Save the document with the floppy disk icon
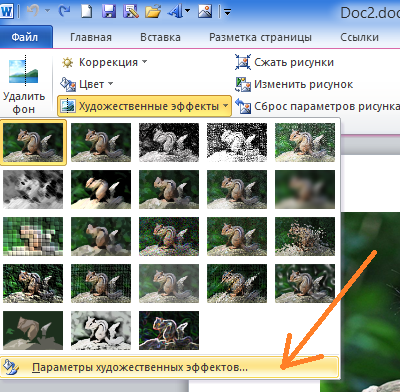Viewport: 400px width, 392px height. [109, 12]
